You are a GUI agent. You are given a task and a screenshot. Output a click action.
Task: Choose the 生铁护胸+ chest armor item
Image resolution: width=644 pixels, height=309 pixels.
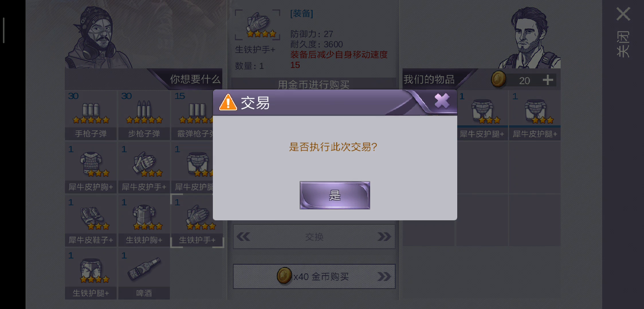(144, 221)
